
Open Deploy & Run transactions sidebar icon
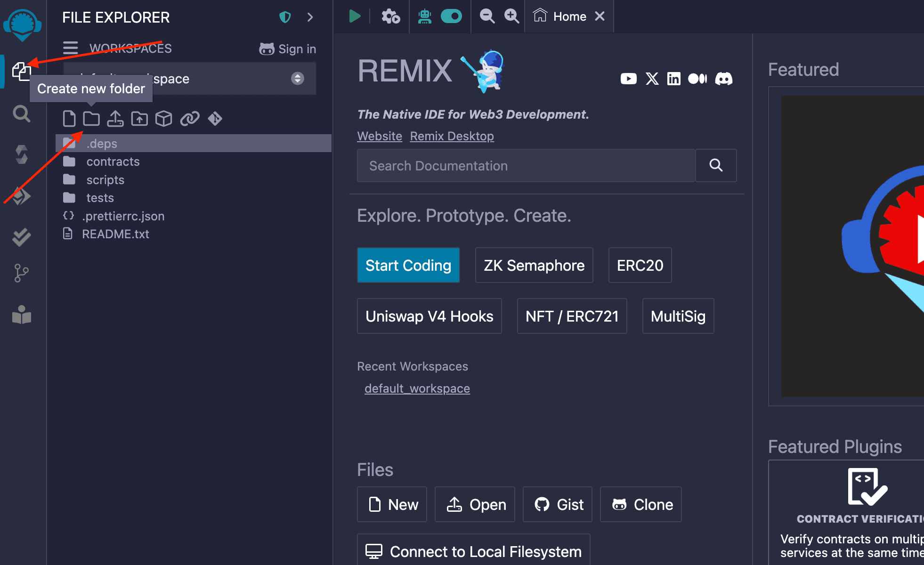22,196
